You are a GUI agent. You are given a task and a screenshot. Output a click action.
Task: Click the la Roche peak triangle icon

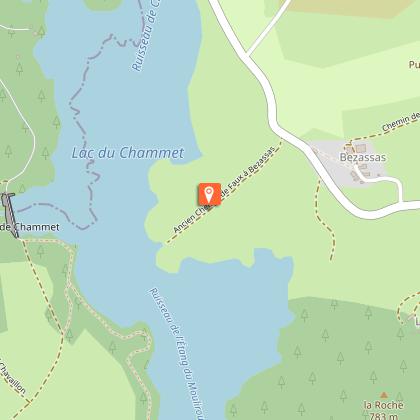coord(384,395)
